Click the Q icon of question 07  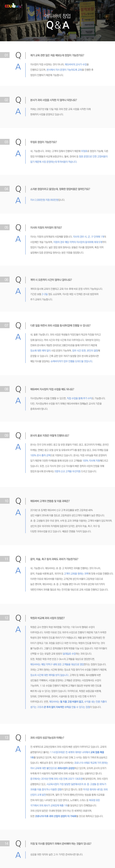click(18, 326)
